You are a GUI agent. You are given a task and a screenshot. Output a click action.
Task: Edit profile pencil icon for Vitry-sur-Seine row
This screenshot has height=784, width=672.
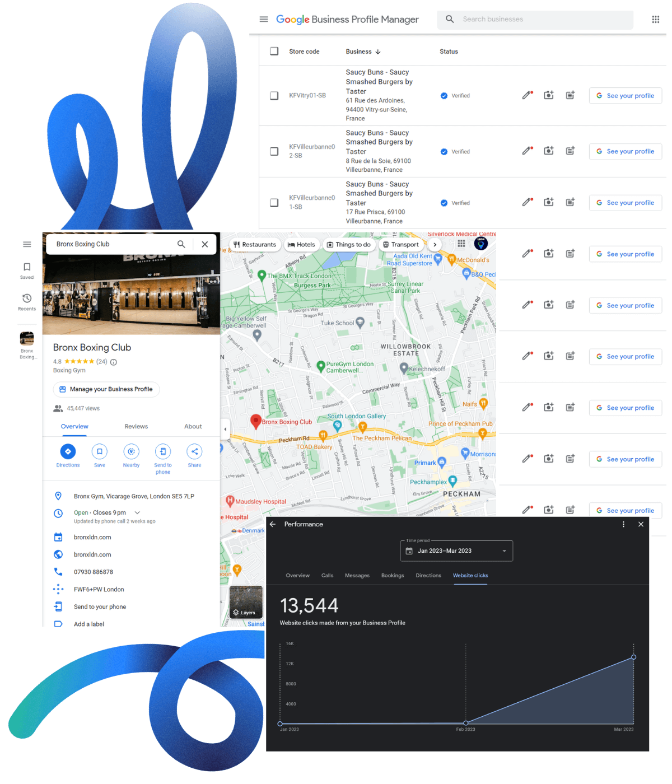(527, 95)
